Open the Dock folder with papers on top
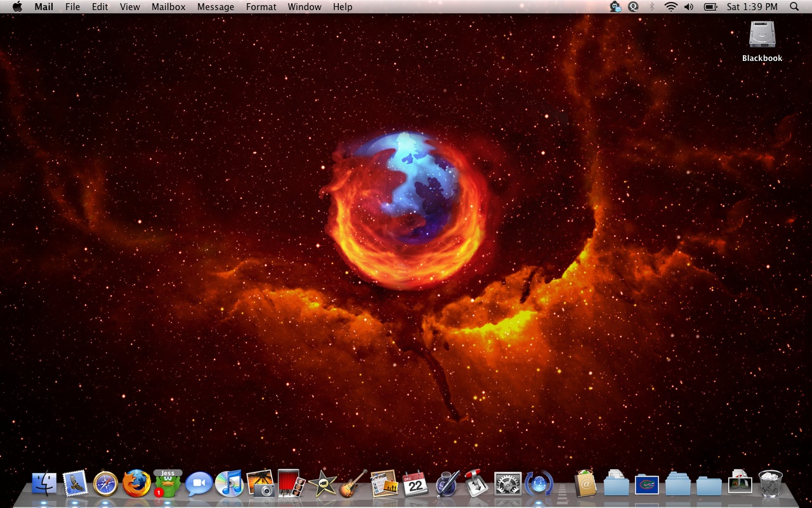 (616, 483)
